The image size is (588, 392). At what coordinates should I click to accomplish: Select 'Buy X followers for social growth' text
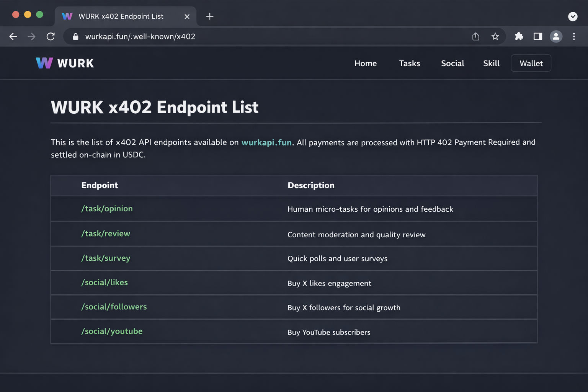click(x=344, y=308)
